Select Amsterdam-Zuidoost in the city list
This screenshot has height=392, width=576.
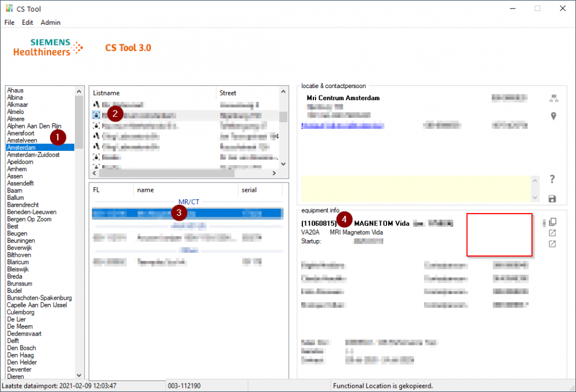click(x=33, y=154)
